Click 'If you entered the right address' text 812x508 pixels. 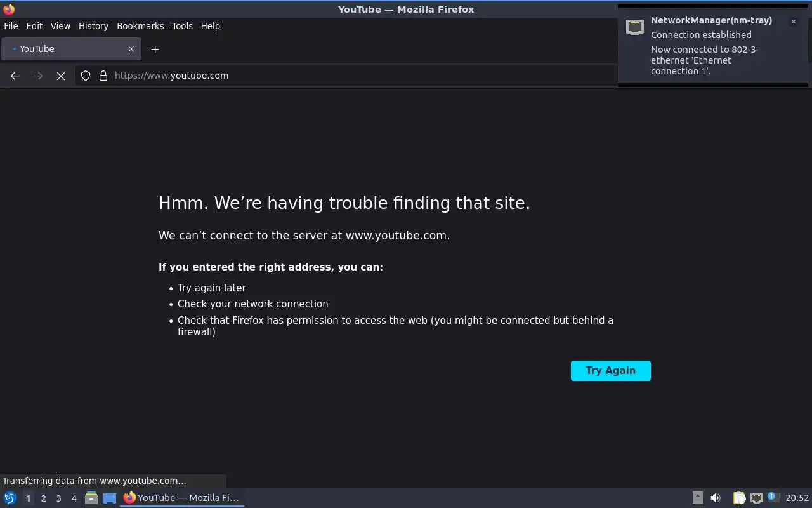tap(271, 267)
